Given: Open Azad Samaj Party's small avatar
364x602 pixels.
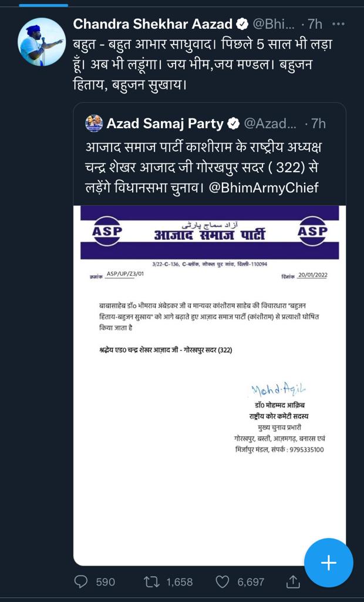Looking at the screenshot, I should click(93, 123).
